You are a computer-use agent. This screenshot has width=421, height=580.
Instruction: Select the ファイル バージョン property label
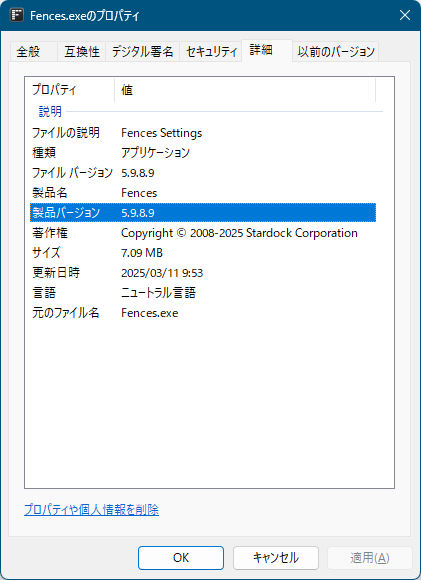click(x=72, y=173)
